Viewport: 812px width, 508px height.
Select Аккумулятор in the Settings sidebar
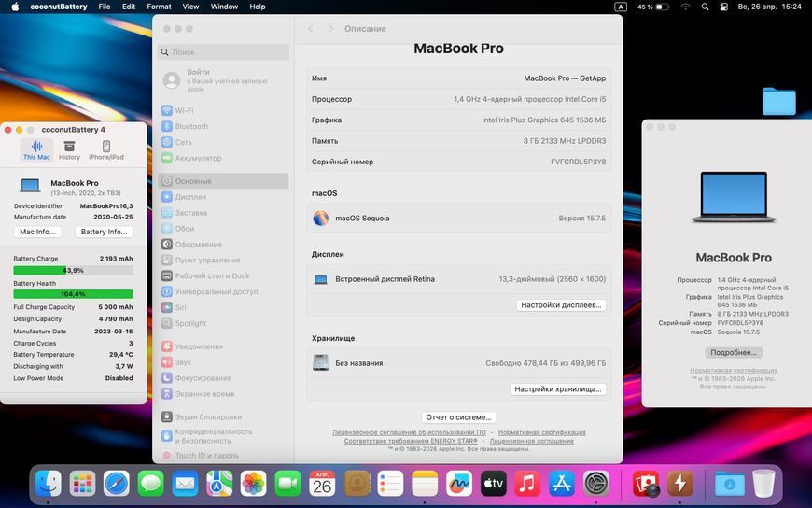(x=223, y=158)
